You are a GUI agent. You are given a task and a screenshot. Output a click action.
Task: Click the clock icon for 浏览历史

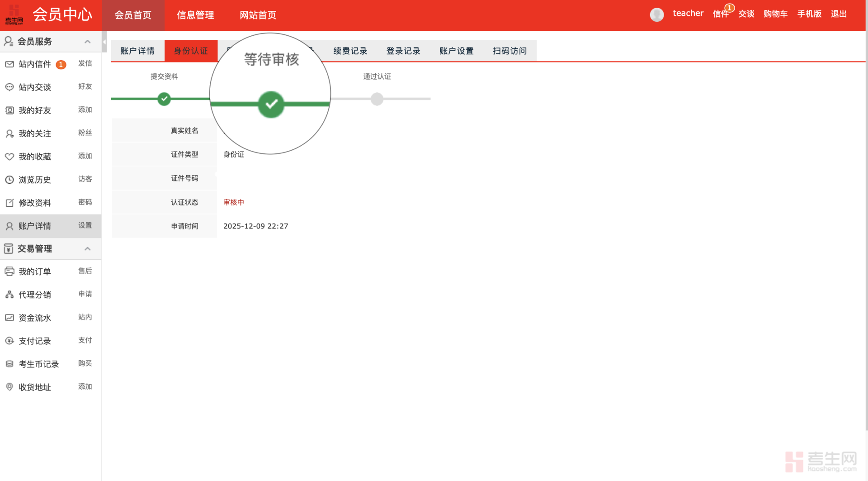pos(9,180)
